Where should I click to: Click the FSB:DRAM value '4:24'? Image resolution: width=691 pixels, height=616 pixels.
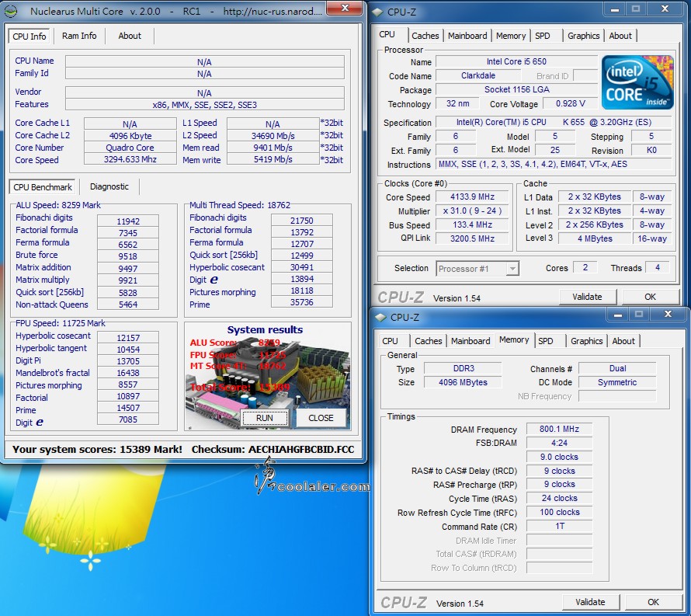tap(559, 443)
